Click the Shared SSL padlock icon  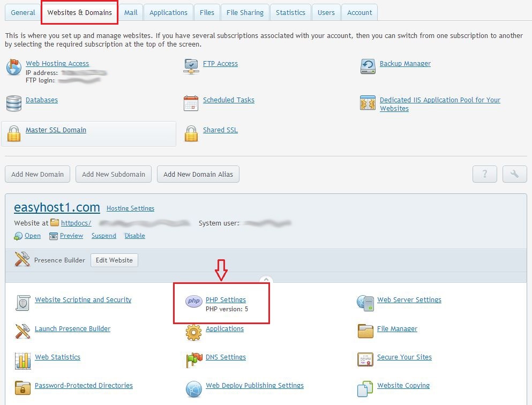pos(191,133)
